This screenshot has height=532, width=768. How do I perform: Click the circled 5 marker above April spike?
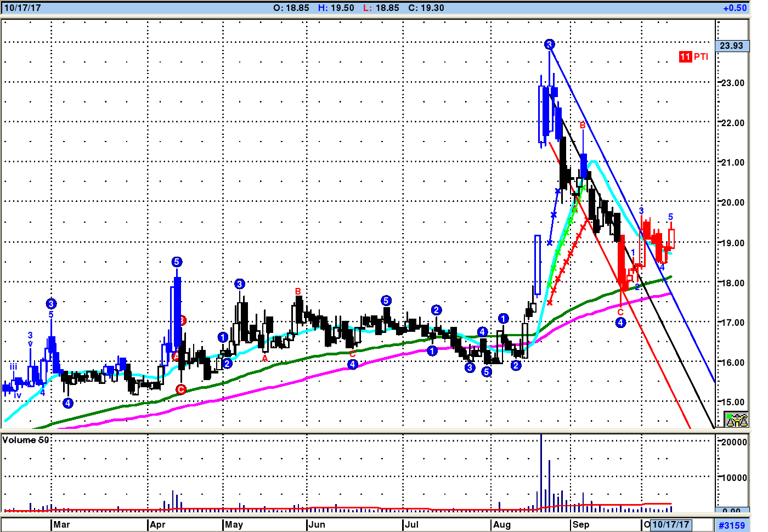[x=177, y=262]
